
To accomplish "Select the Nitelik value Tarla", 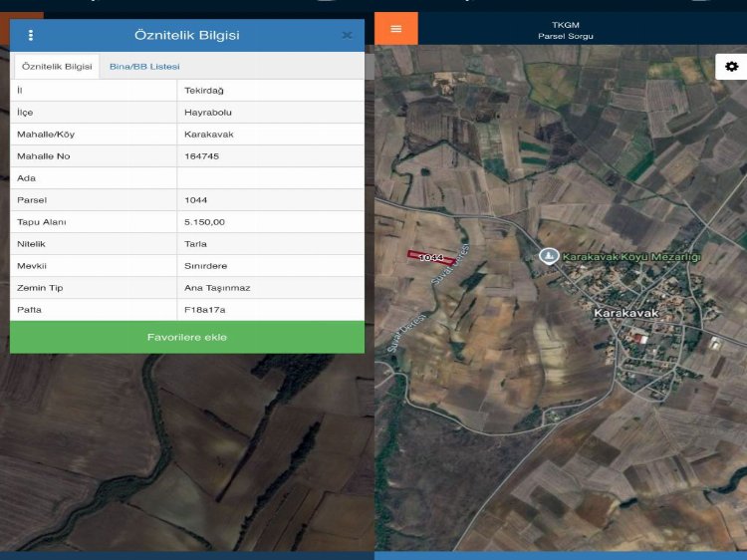I will 196,244.
